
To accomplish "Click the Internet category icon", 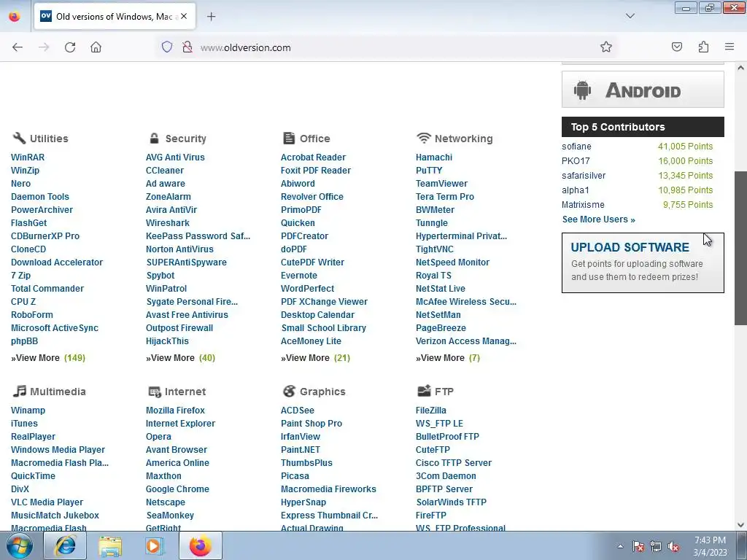I will [x=155, y=392].
